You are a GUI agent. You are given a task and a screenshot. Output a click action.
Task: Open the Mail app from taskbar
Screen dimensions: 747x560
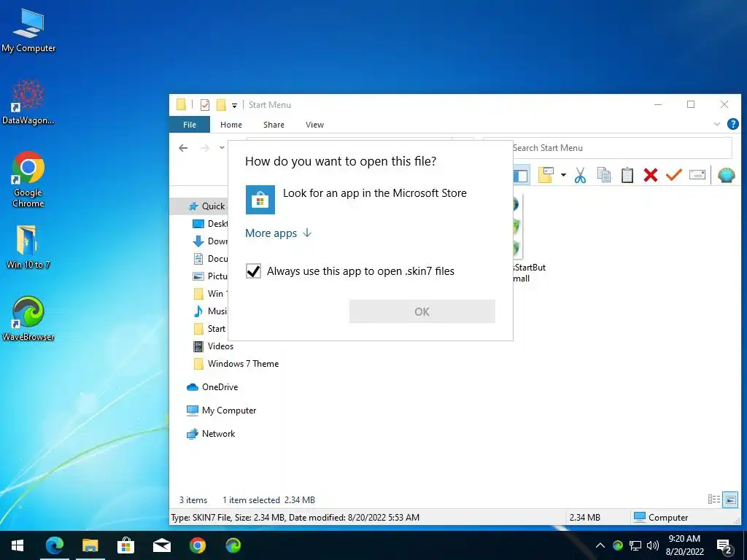(x=161, y=545)
